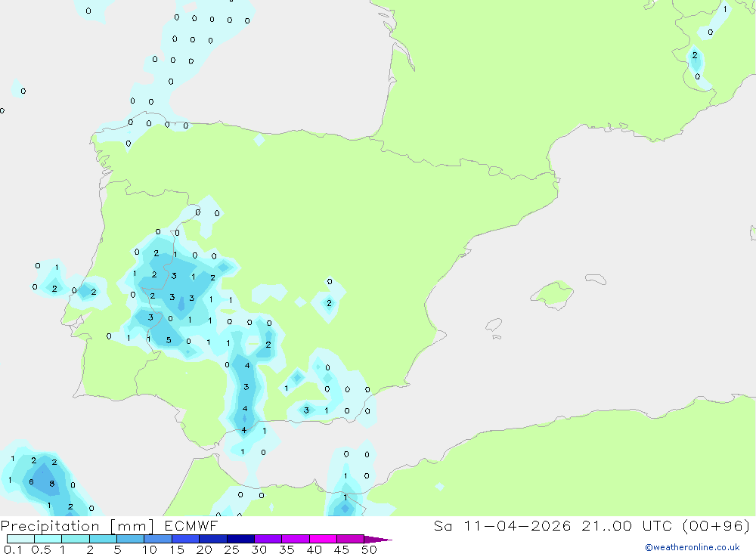The width and height of the screenshot is (756, 554).
Task: Click the '20' legend scale label
Action: 204,549
